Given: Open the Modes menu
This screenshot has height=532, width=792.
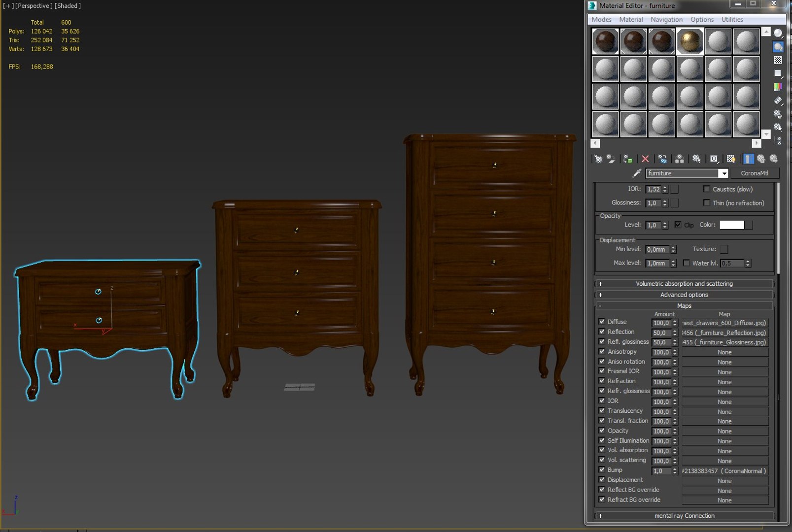Looking at the screenshot, I should click(601, 20).
